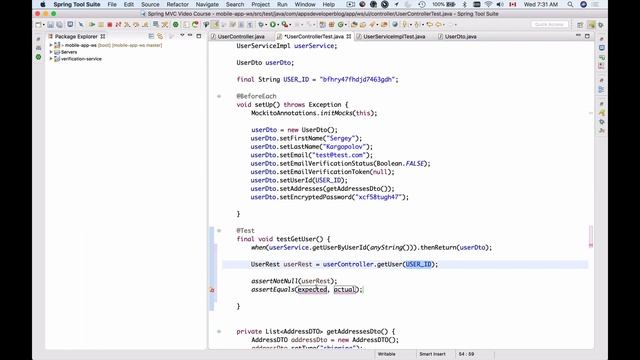Switch to UserDto.java tab

point(460,36)
